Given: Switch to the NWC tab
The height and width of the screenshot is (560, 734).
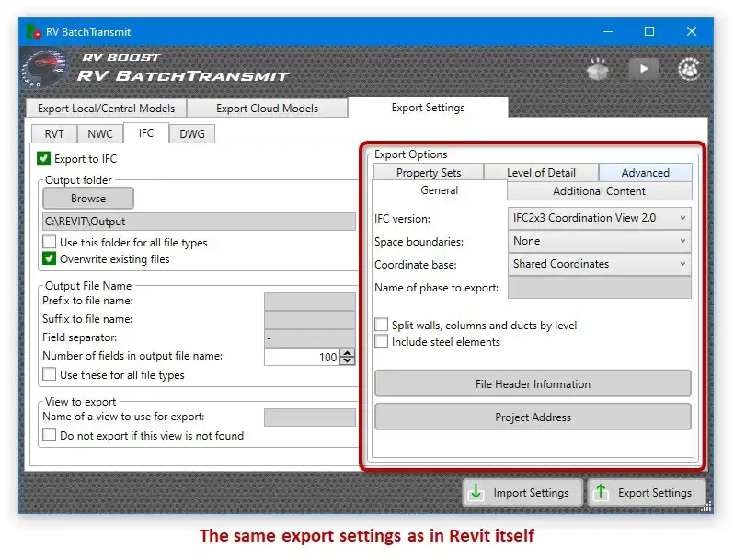Looking at the screenshot, I should click(x=100, y=134).
